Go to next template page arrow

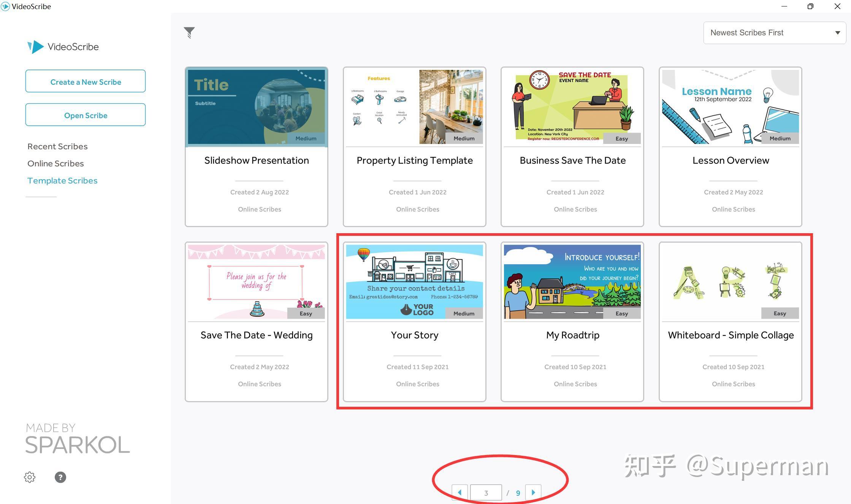(533, 492)
